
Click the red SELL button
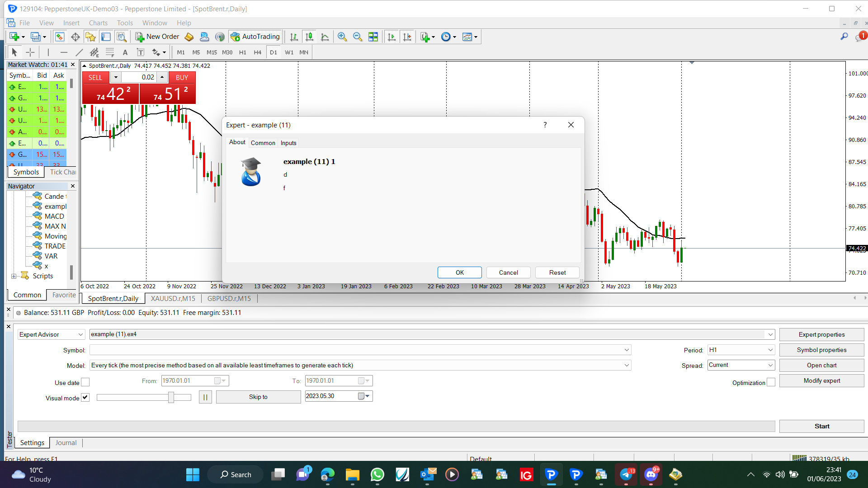[95, 77]
